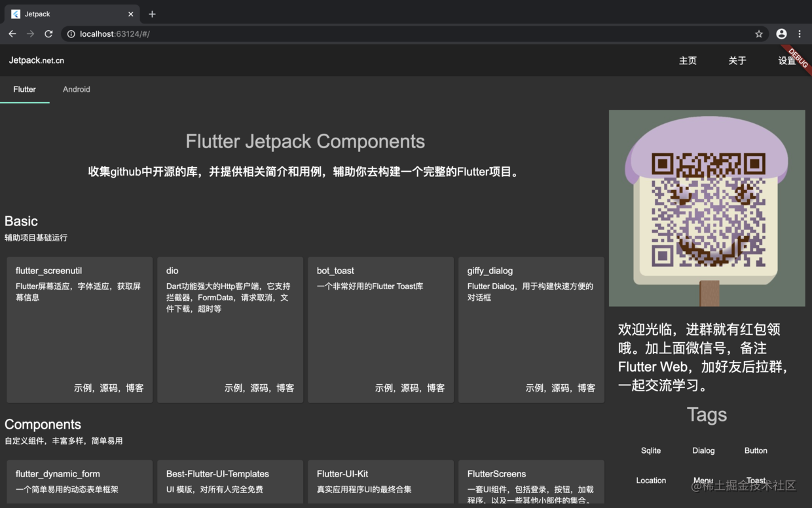Viewport: 812px width, 508px height.
Task: Select the Button tag
Action: coord(756,451)
